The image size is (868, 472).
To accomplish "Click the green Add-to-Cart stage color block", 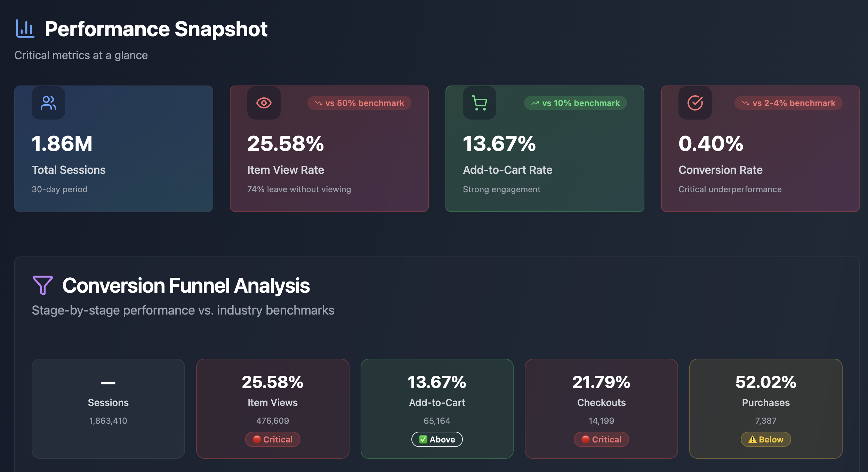I will click(x=437, y=408).
